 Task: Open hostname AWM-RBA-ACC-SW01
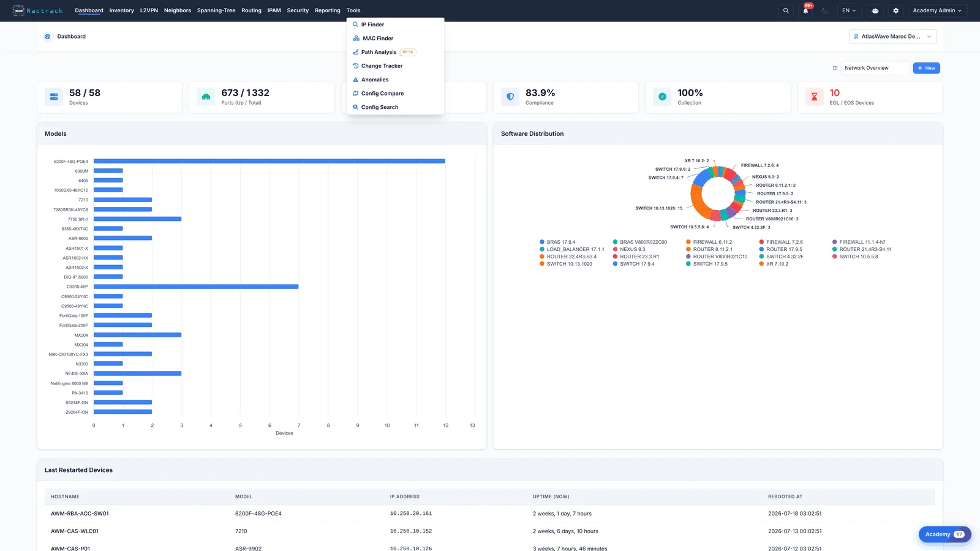pyautogui.click(x=80, y=514)
